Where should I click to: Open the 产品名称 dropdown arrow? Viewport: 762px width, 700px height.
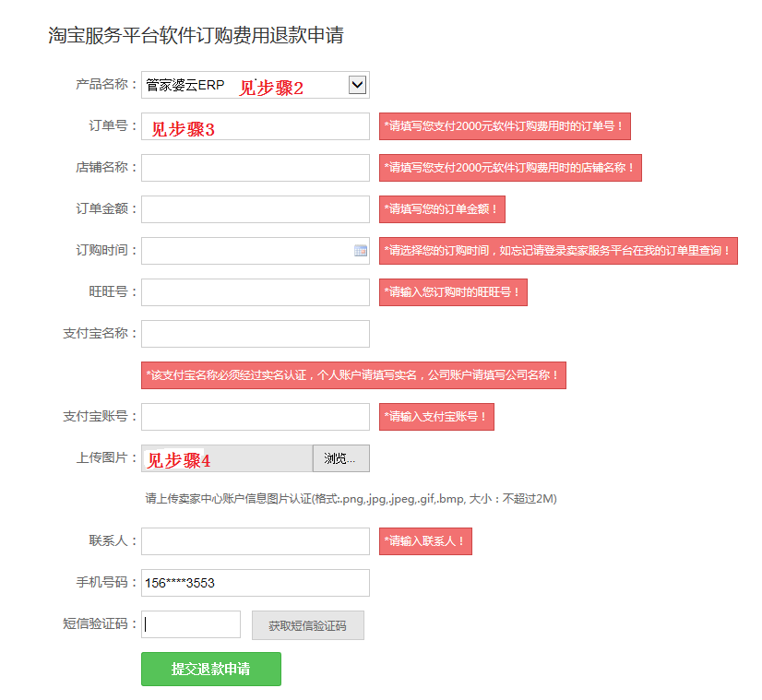point(357,85)
